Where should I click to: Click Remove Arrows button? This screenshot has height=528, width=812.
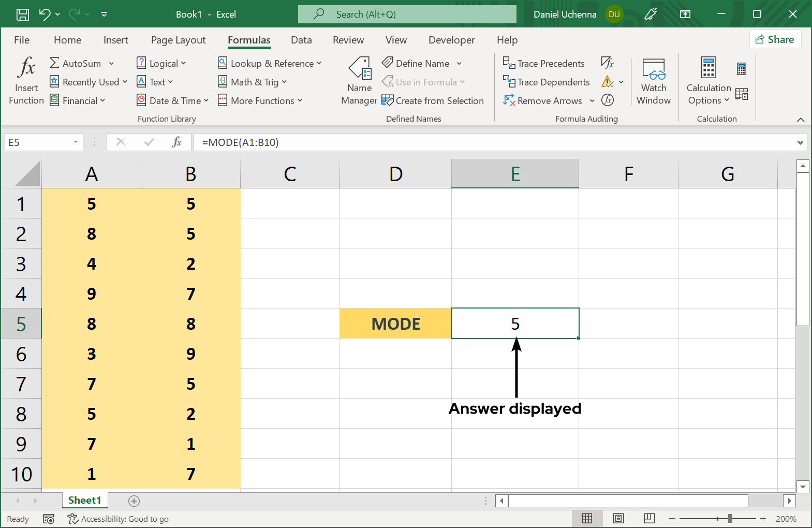(543, 101)
